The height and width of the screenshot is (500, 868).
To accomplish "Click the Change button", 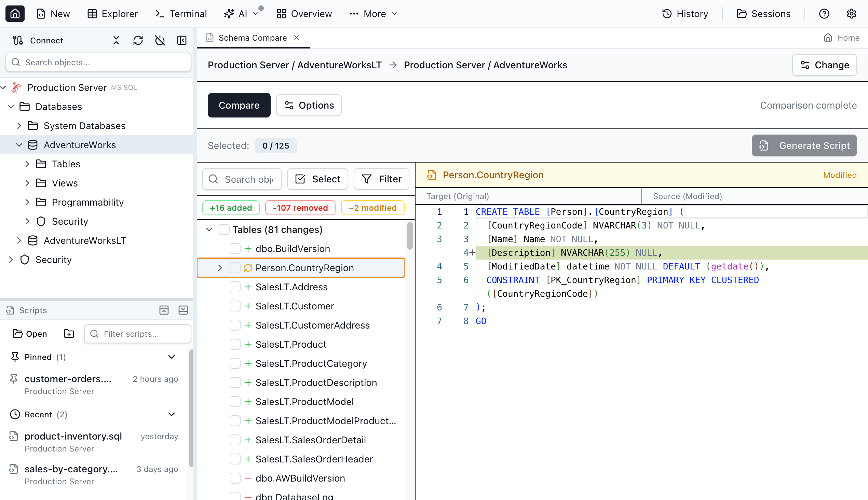I will coord(824,65).
